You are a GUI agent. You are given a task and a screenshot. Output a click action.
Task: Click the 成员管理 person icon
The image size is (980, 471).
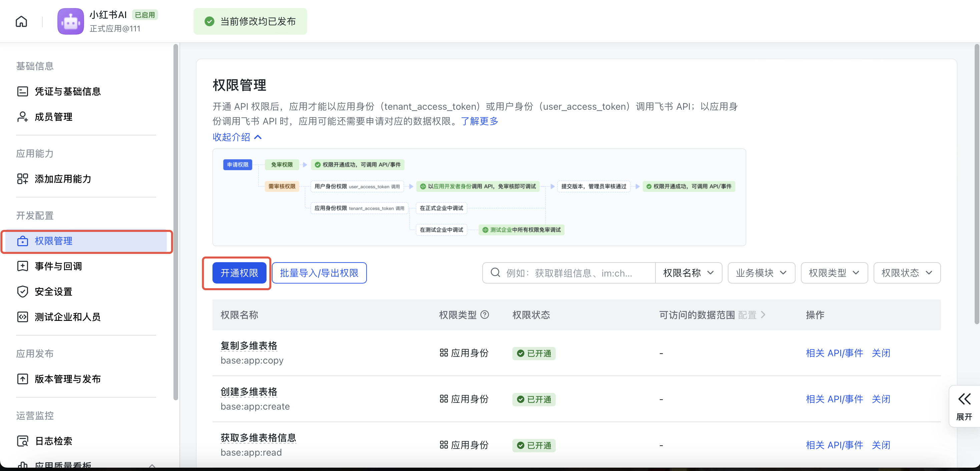click(x=23, y=117)
